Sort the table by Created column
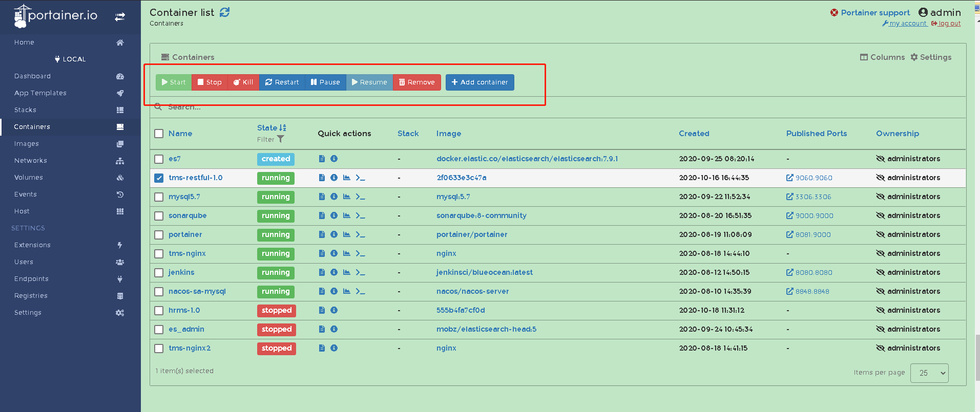This screenshot has width=980, height=412. tap(694, 134)
